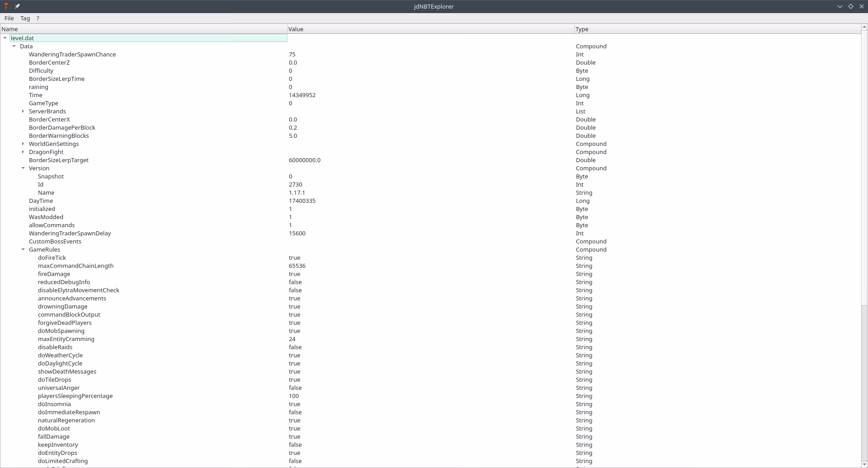Expand the WorldGenSettings compound
This screenshot has width=868, height=468.
(x=23, y=144)
